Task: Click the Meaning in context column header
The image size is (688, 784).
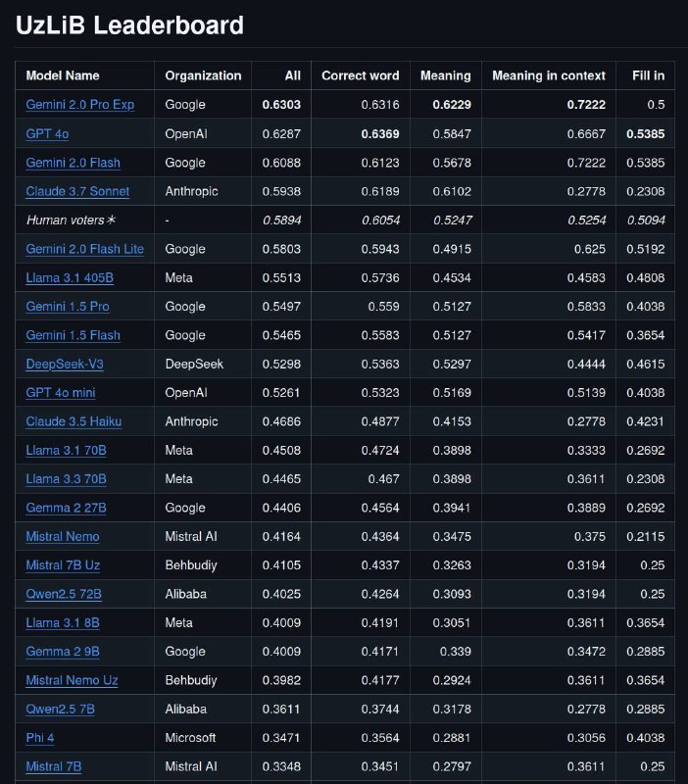Action: click(549, 75)
